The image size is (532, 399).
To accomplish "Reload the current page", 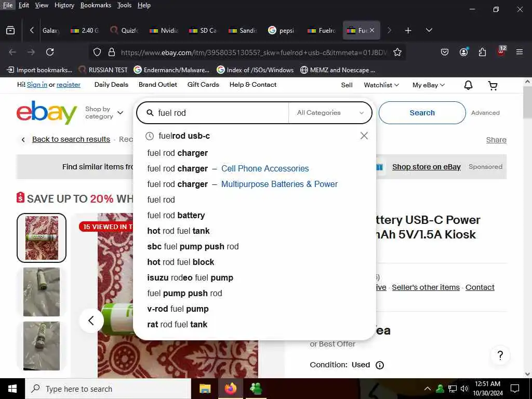I will tap(50, 52).
